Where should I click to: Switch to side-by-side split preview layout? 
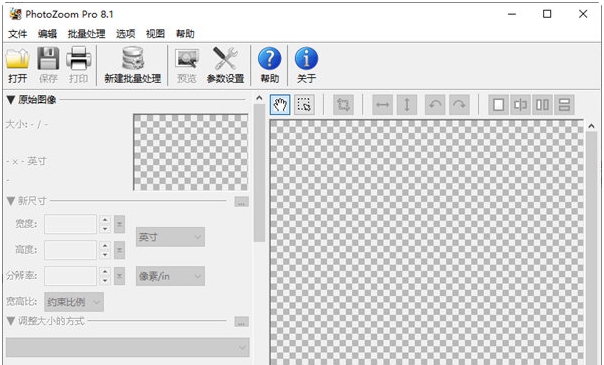pos(542,104)
